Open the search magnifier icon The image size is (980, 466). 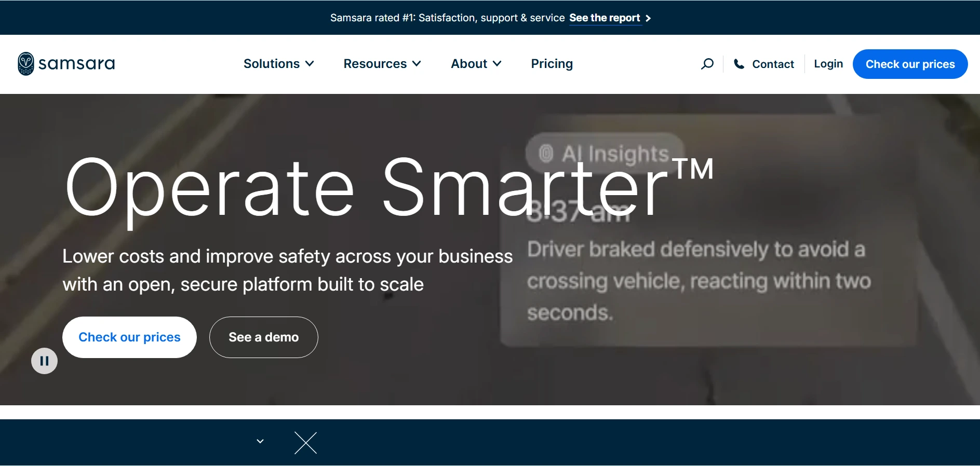pyautogui.click(x=707, y=64)
